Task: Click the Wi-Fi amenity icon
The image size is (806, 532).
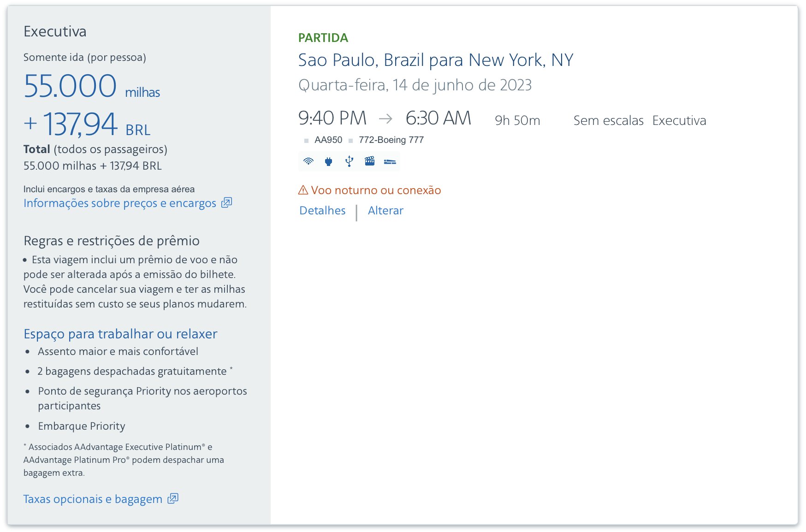Action: 308,161
